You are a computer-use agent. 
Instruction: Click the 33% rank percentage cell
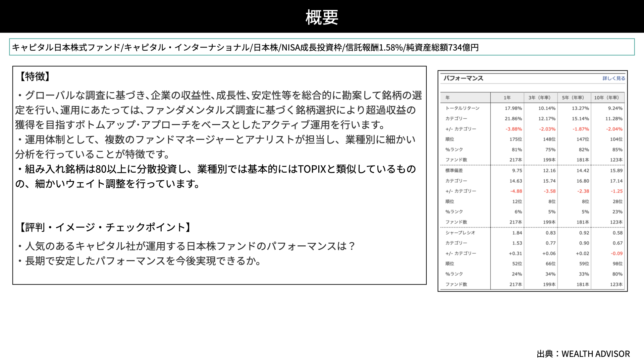coord(584,274)
